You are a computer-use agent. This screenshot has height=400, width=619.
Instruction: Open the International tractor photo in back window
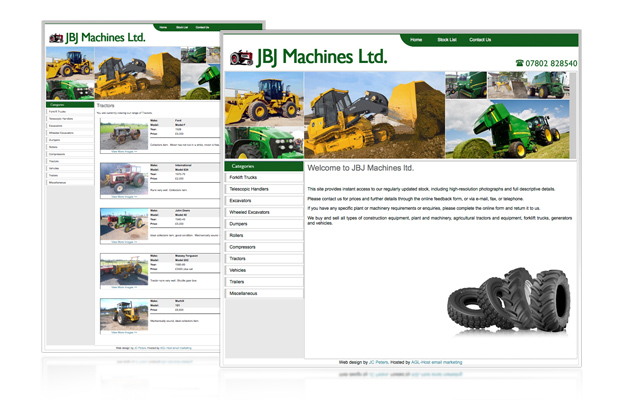pos(124,180)
